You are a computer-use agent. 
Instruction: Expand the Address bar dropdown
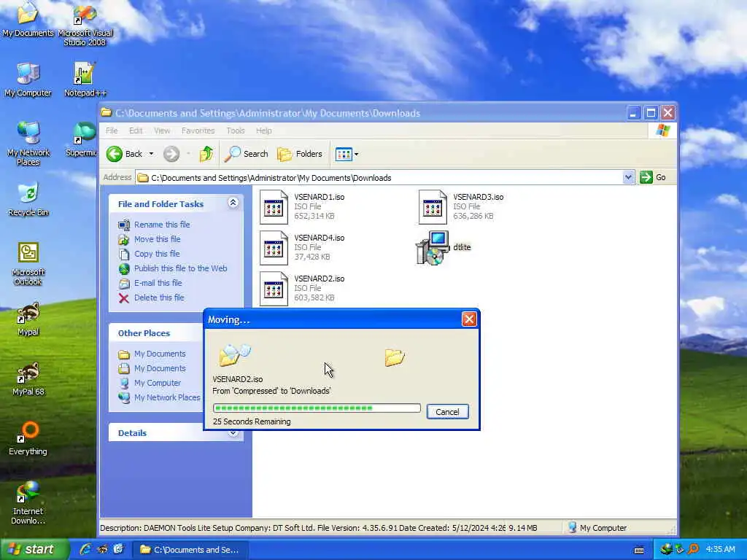[x=628, y=178]
